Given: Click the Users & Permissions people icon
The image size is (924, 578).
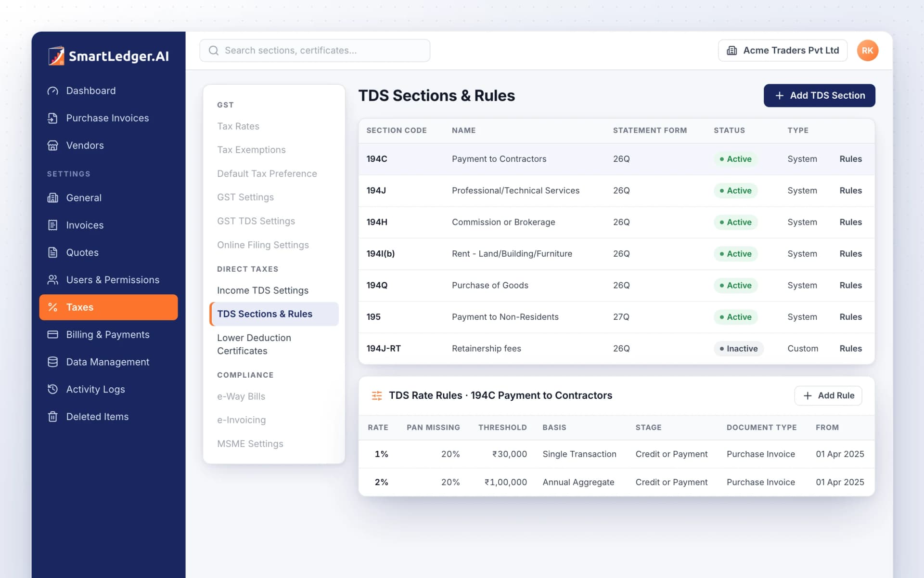Looking at the screenshot, I should (x=53, y=280).
